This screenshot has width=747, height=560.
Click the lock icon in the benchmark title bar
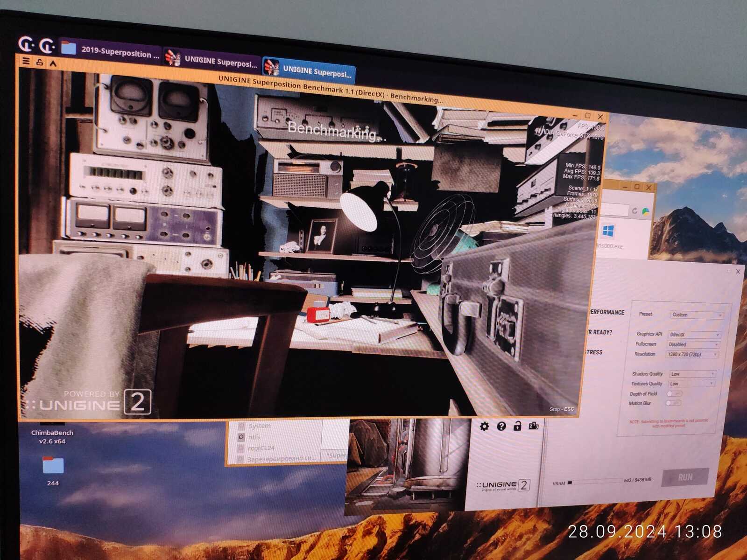(x=40, y=62)
